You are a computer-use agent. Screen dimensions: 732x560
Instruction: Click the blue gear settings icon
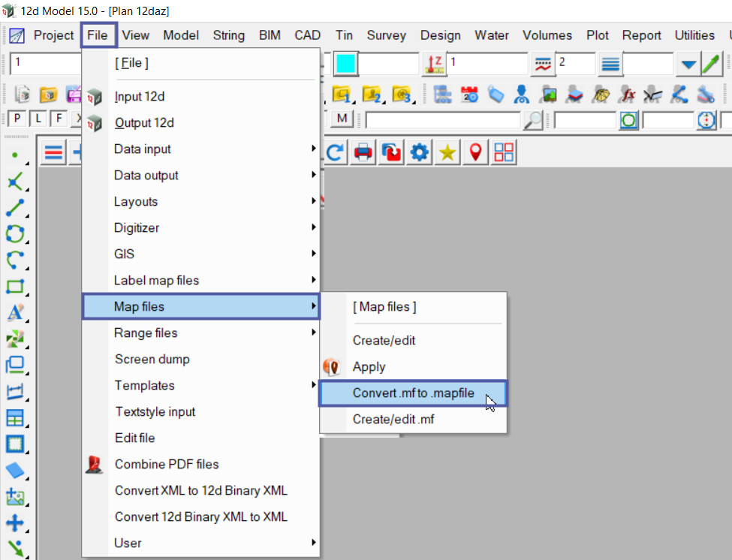click(419, 152)
